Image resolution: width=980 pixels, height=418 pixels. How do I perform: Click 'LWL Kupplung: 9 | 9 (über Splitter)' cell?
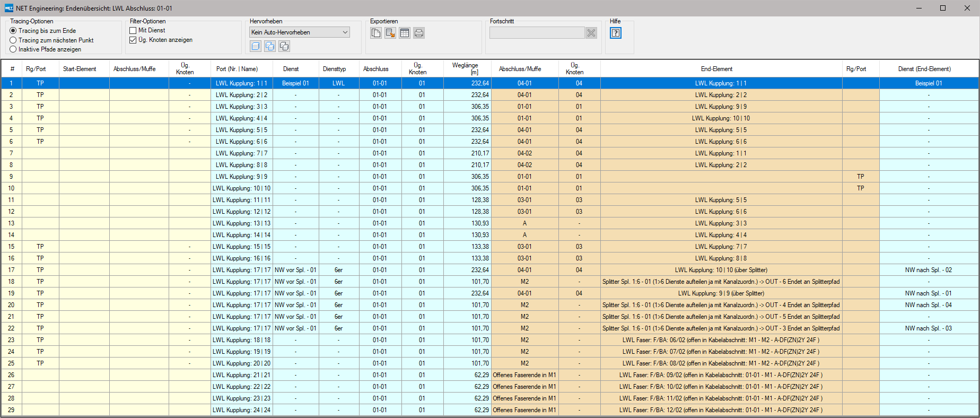pos(721,293)
